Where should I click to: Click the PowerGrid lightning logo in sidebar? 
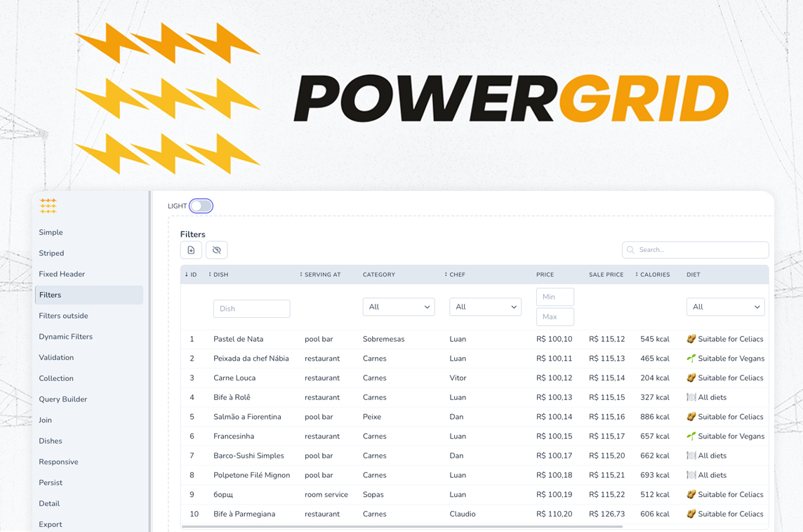pyautogui.click(x=48, y=206)
